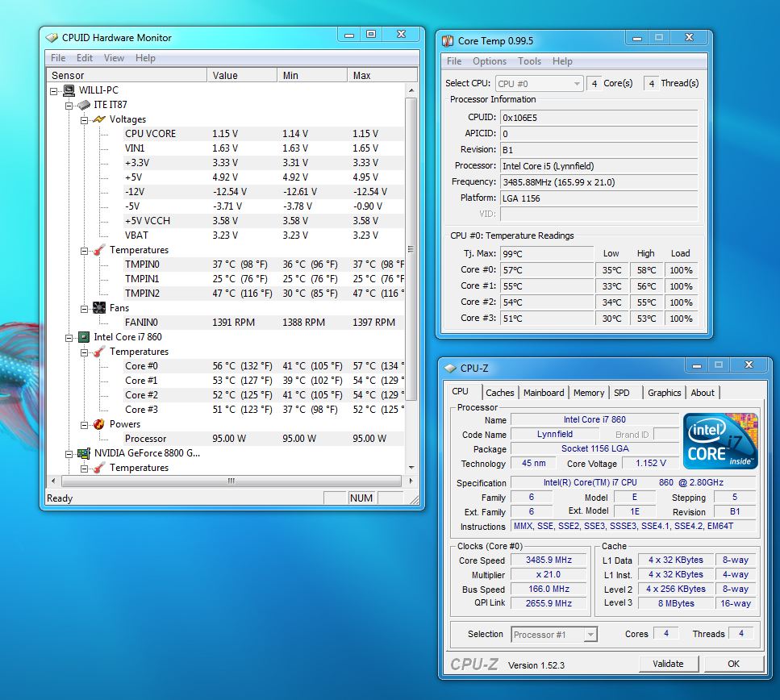Click the Powers flame icon
780x700 pixels.
point(99,424)
